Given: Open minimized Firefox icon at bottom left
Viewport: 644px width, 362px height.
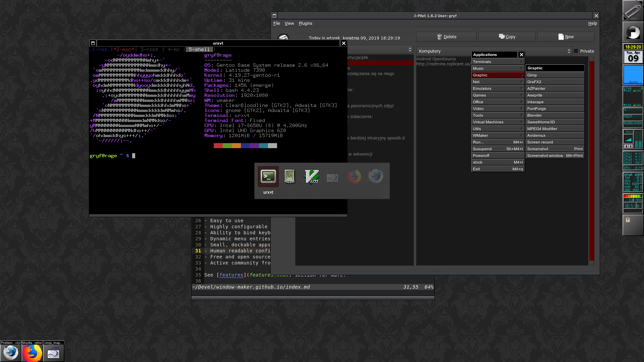Looking at the screenshot, I should tap(32, 353).
